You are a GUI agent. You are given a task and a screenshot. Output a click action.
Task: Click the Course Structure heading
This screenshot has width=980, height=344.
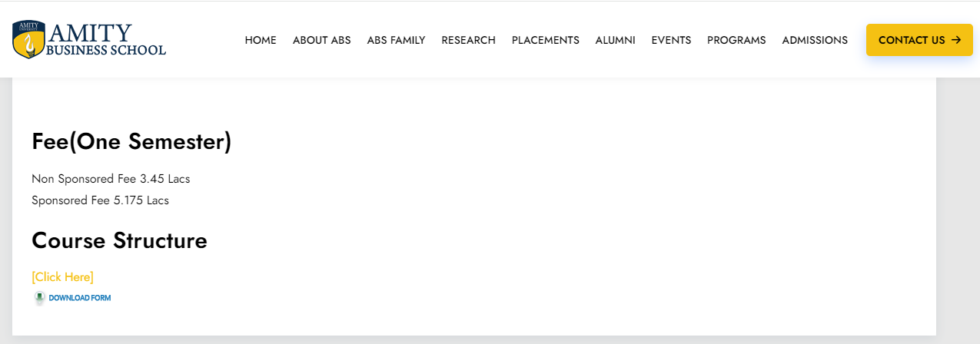click(119, 240)
